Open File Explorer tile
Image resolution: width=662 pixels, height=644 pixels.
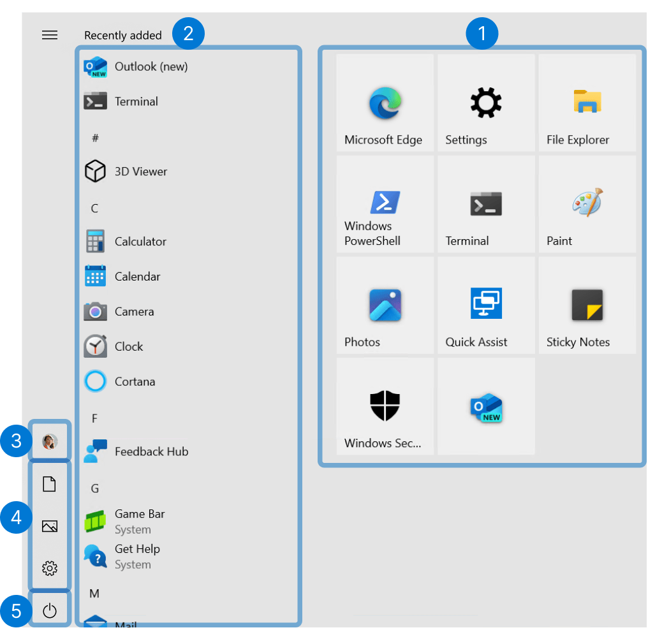coord(587,103)
